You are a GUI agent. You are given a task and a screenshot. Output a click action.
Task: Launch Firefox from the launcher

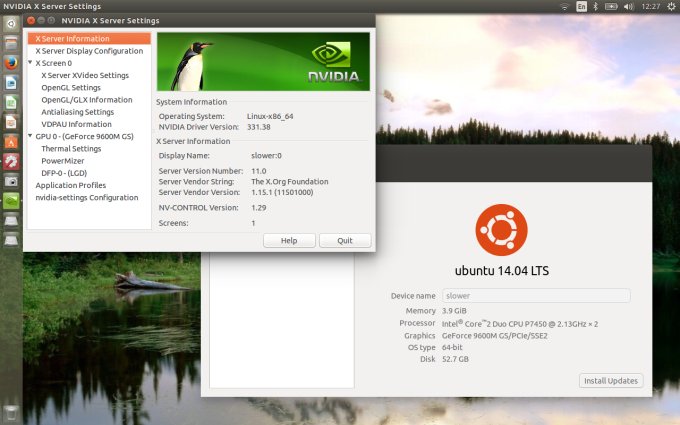pos(11,62)
